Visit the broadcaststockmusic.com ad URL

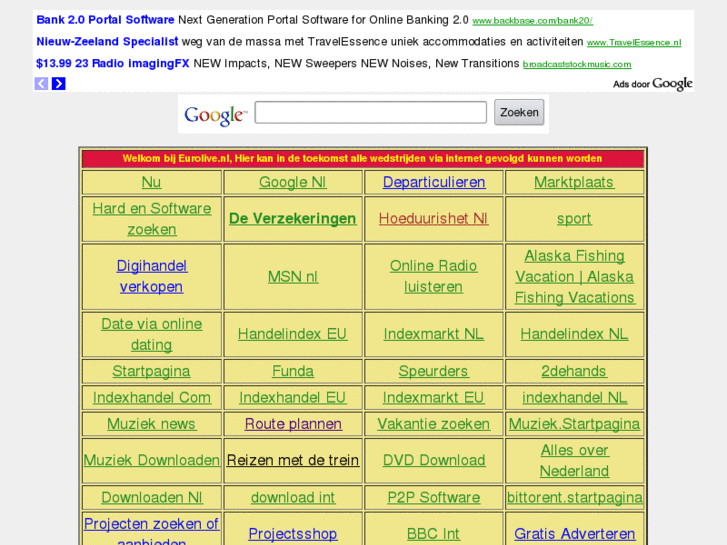[576, 65]
